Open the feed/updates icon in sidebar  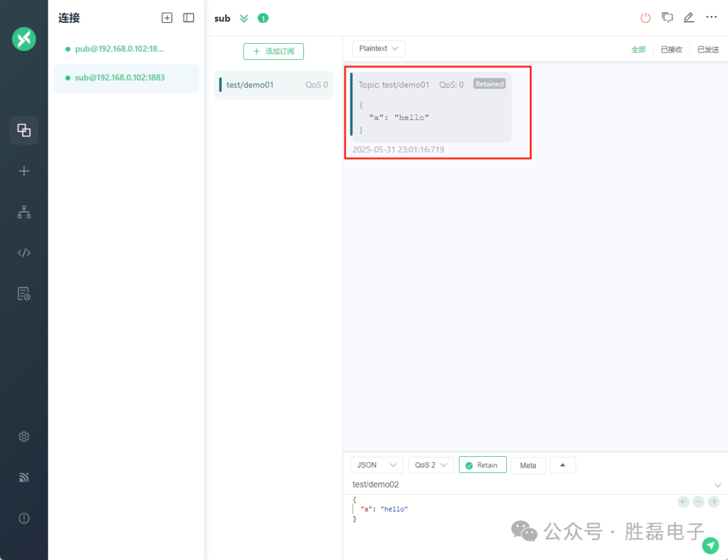24,477
